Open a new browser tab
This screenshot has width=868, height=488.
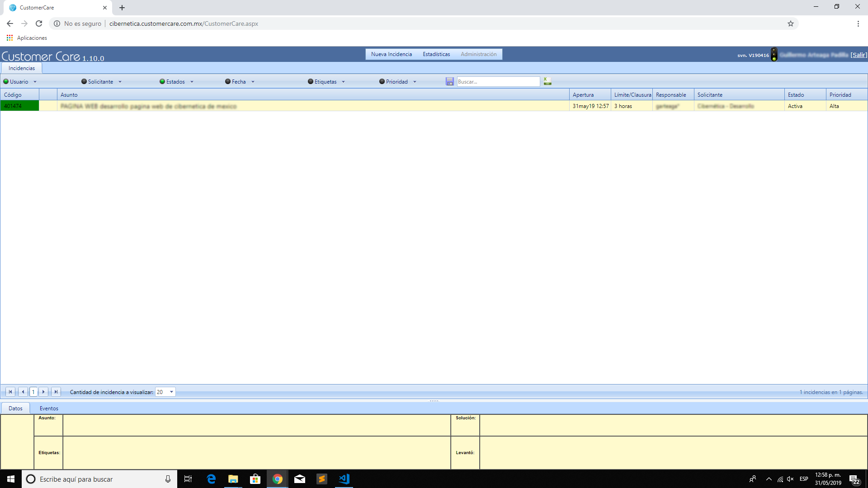[122, 8]
